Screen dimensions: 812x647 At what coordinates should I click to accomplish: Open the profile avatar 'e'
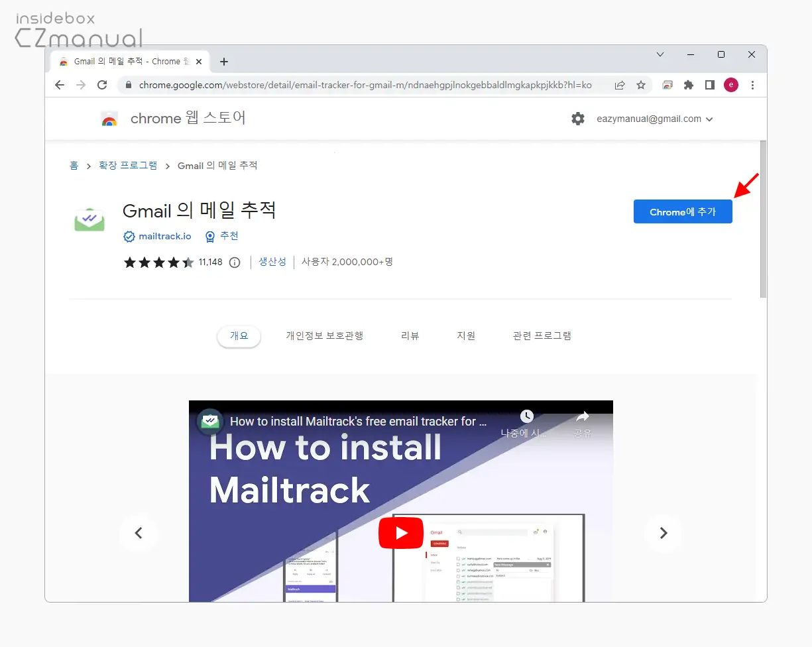tap(731, 85)
